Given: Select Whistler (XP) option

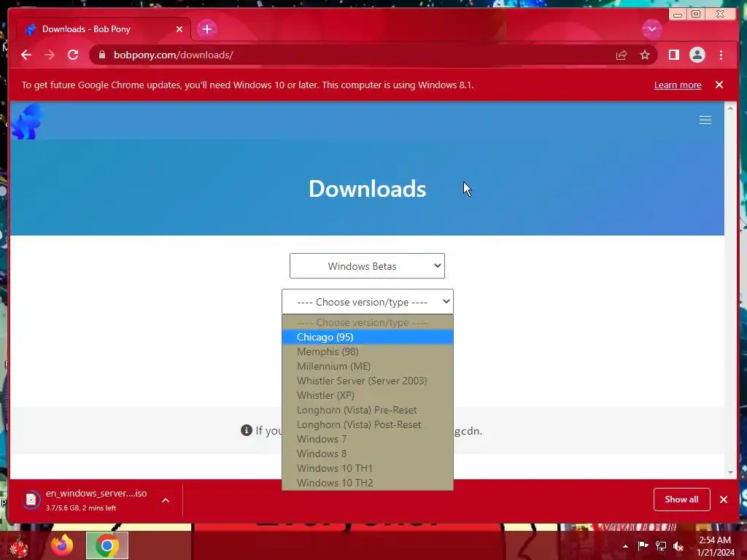Looking at the screenshot, I should (368, 395).
